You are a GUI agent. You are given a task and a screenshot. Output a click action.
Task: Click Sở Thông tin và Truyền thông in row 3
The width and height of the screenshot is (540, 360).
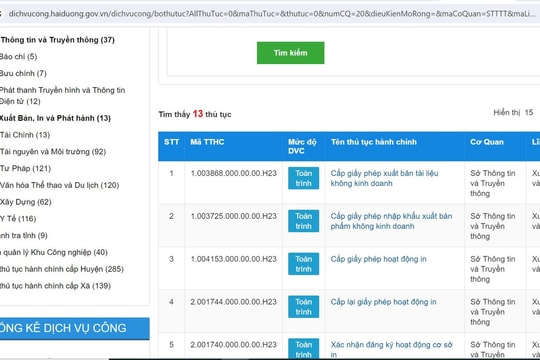pos(493,269)
